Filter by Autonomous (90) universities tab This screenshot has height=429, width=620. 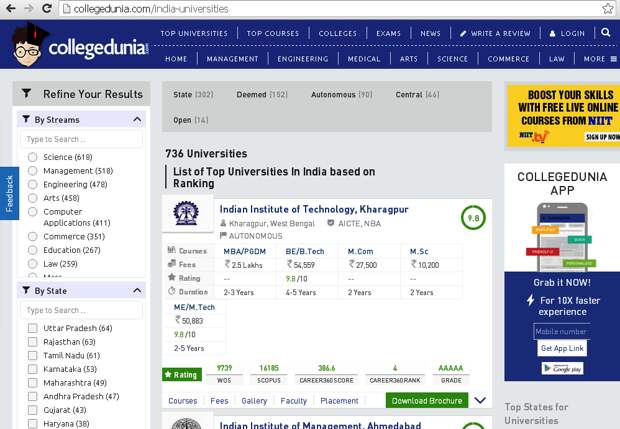(x=342, y=94)
